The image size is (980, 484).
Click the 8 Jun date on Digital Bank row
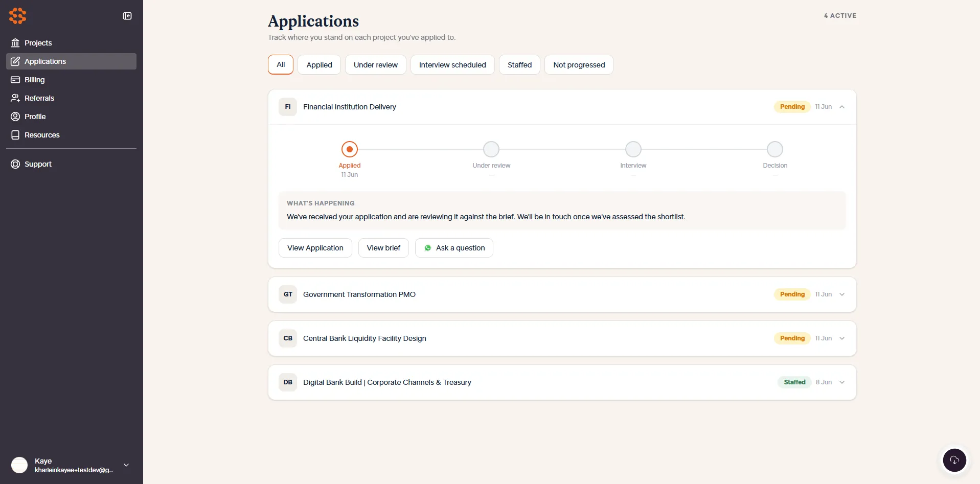pos(824,382)
